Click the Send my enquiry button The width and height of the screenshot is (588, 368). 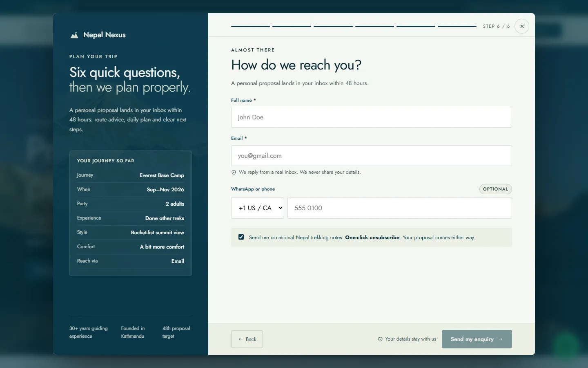477,339
